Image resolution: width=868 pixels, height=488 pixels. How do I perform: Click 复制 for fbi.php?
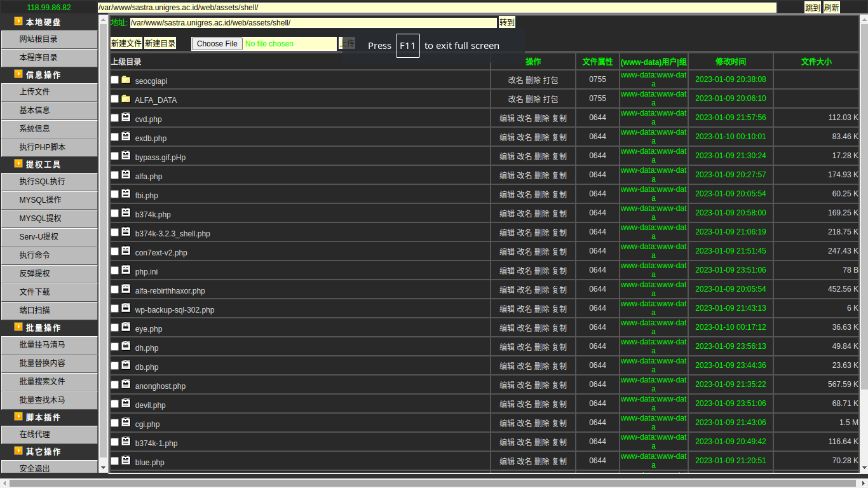click(x=559, y=194)
